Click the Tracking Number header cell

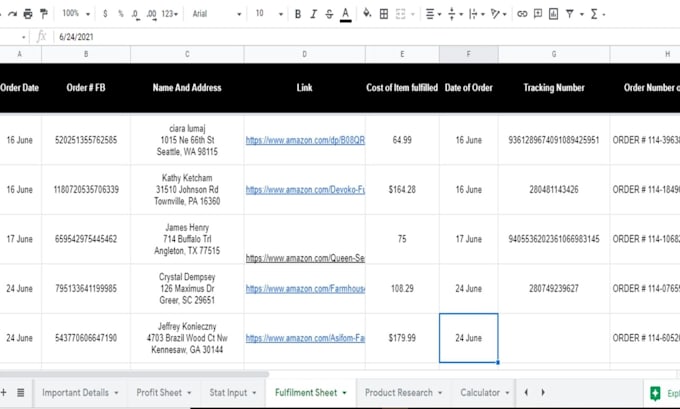(554, 88)
